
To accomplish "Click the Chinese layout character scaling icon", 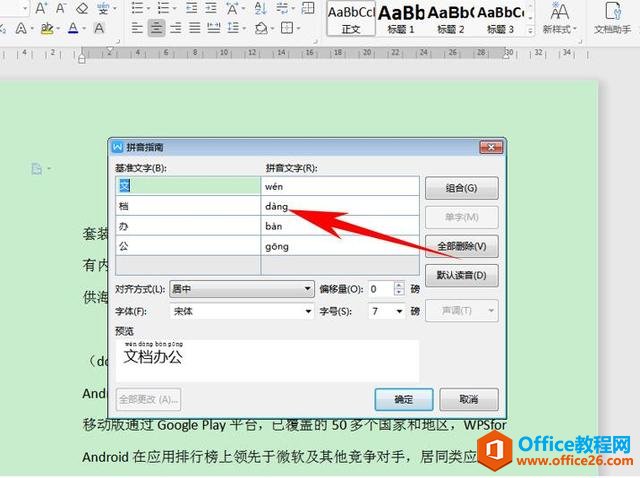I will 232,8.
